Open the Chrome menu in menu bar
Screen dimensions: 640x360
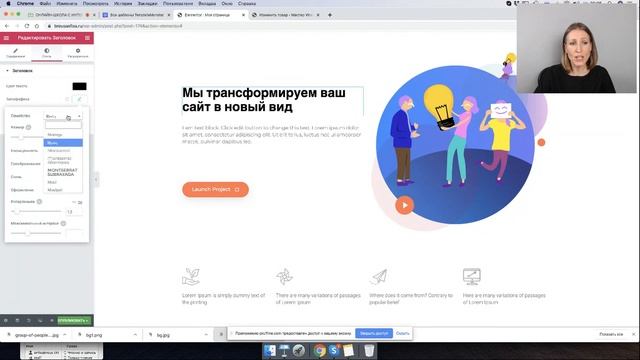coord(25,3)
